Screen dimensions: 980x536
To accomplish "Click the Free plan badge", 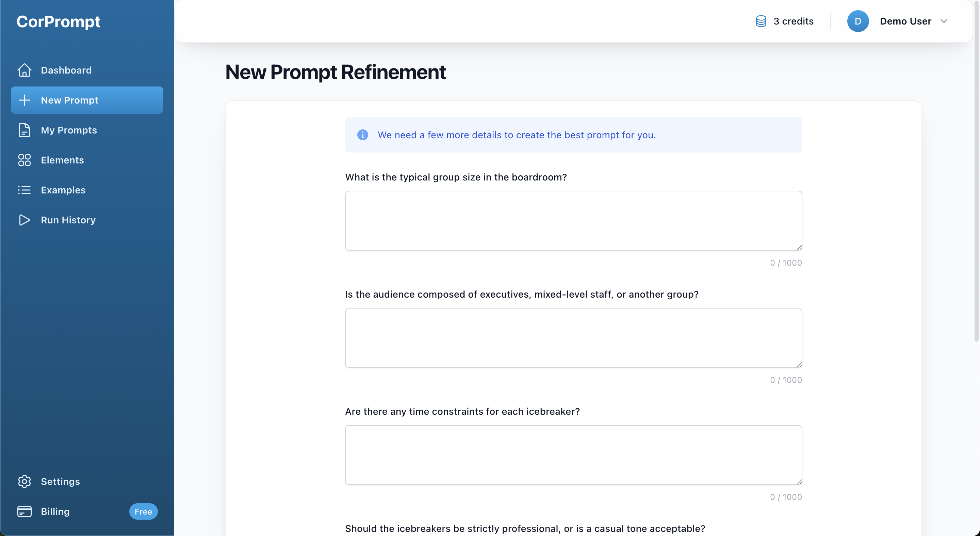I will tap(143, 511).
